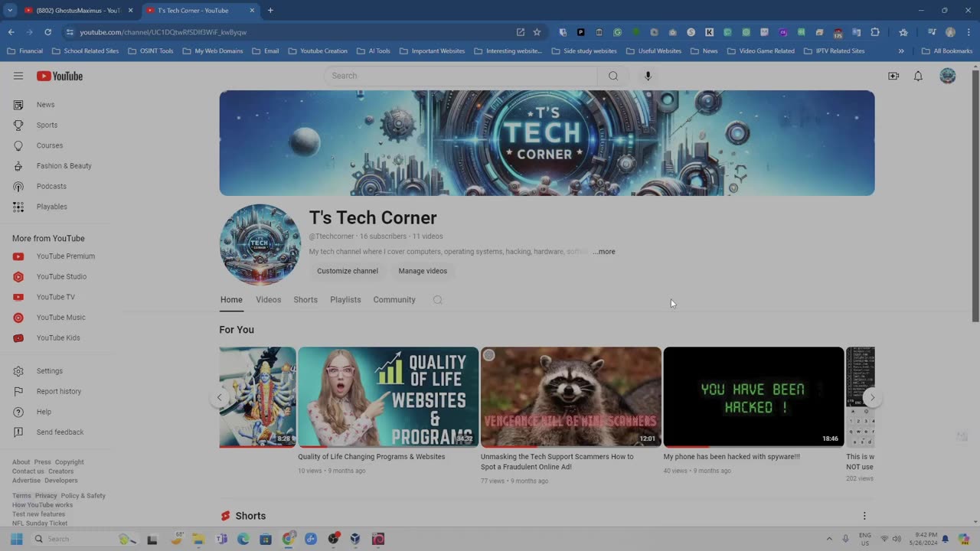Expand hidden bookmarks overflow chevron
The width and height of the screenshot is (980, 551).
[x=901, y=51]
